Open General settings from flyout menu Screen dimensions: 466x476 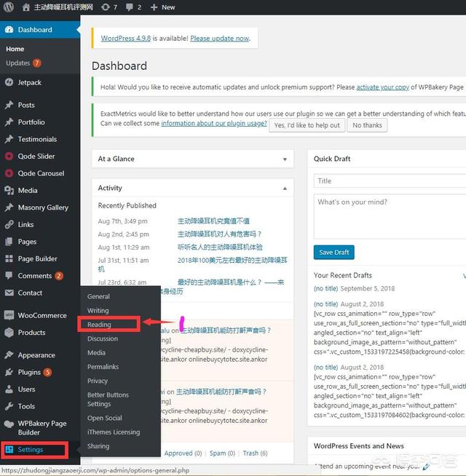pyautogui.click(x=98, y=296)
